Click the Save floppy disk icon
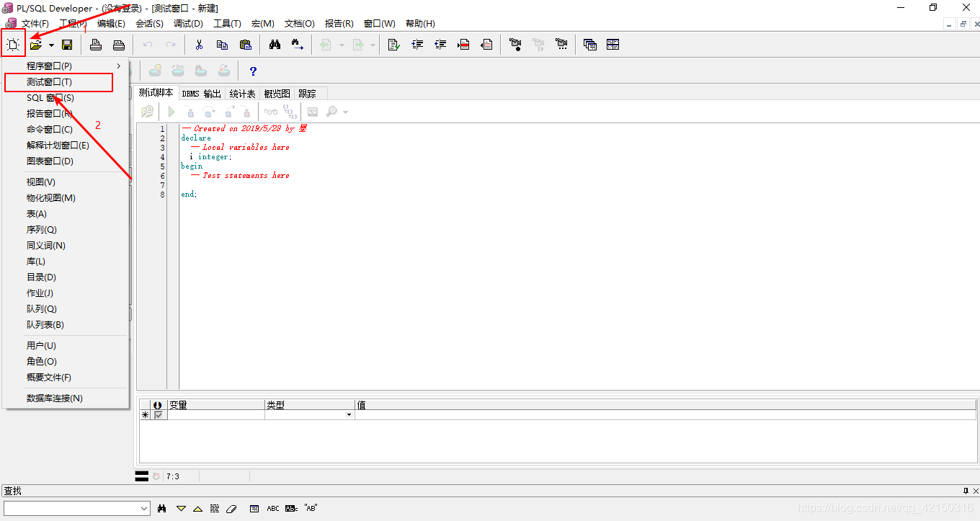Image resolution: width=980 pixels, height=521 pixels. pyautogui.click(x=67, y=45)
